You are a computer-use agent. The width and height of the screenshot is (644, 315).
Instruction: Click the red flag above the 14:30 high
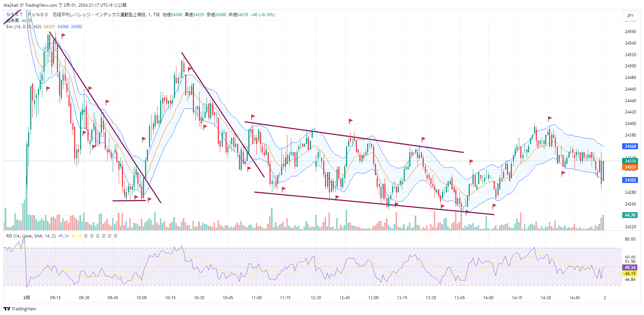[549, 118]
